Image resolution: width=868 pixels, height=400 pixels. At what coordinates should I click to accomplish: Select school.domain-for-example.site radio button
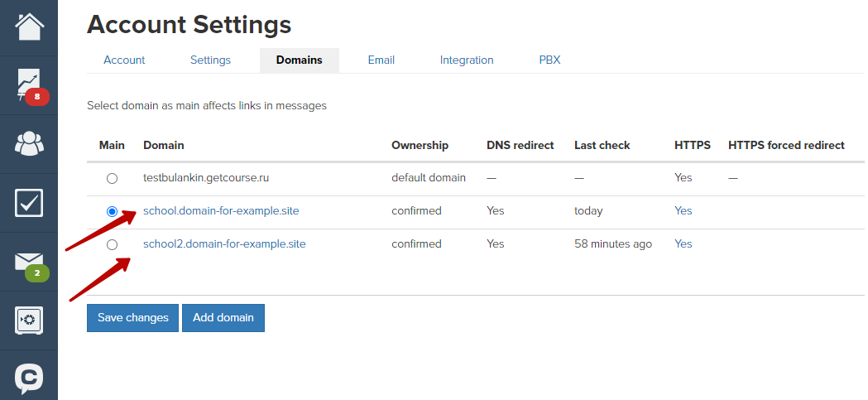click(112, 211)
